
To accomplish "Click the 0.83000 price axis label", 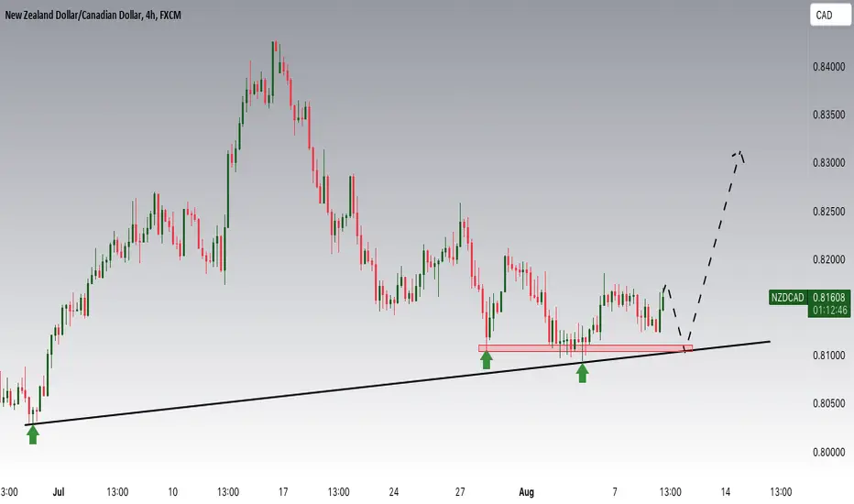I will click(829, 163).
